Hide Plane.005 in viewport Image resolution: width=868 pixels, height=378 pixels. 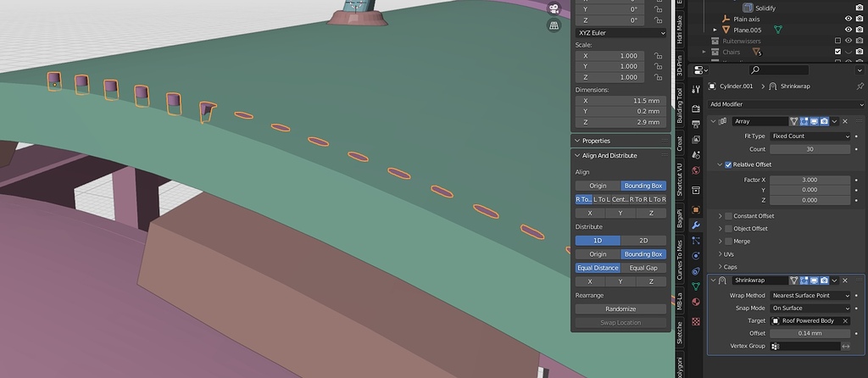tap(848, 30)
